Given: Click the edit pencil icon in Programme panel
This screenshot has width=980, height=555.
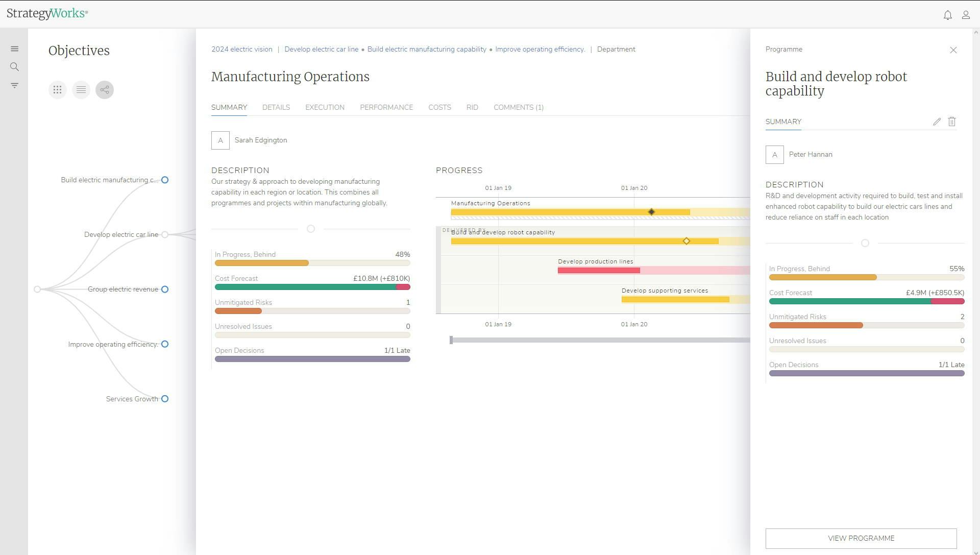Looking at the screenshot, I should pyautogui.click(x=936, y=121).
